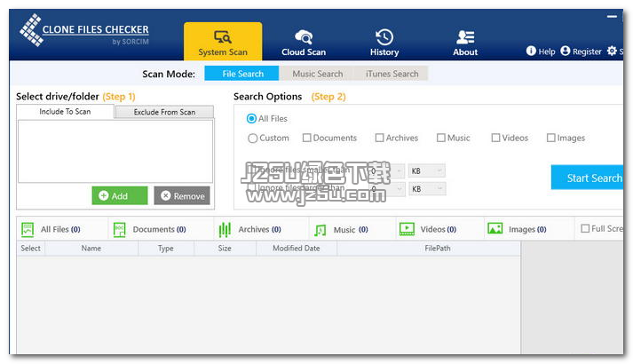Toggle the Full Screen checkbox
The image size is (633, 364).
click(x=585, y=229)
